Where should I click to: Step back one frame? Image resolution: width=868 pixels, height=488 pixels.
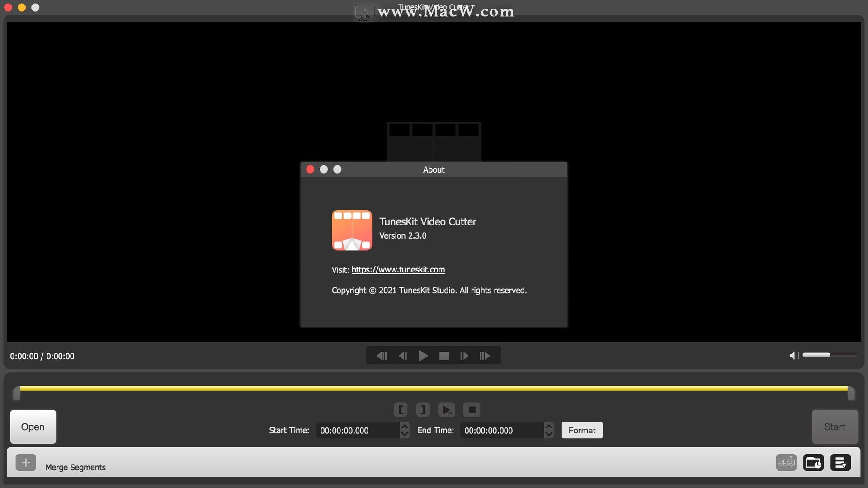[403, 356]
